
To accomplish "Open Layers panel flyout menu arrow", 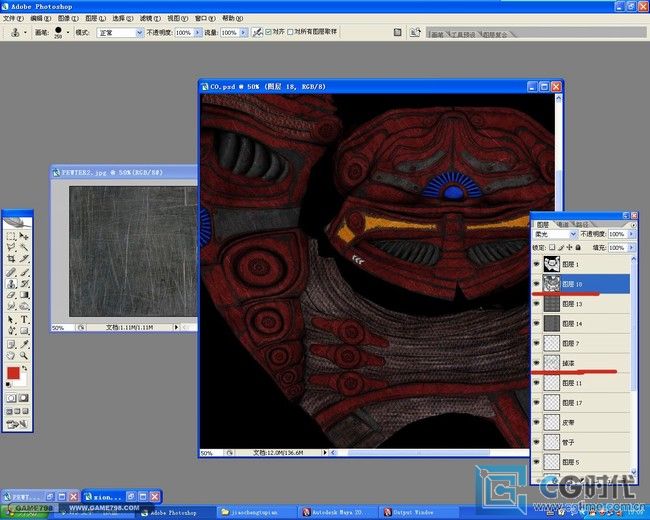I will (x=633, y=225).
